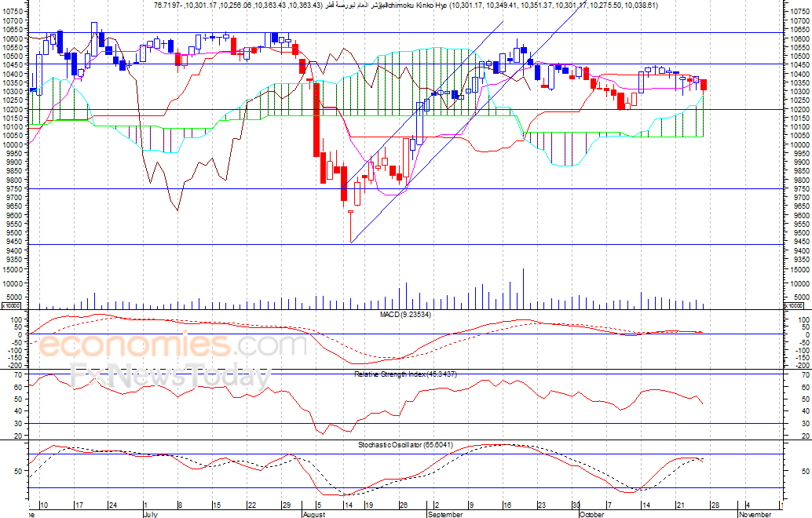The image size is (812, 518).
Task: Click the date tick 14 in October
Action: (x=646, y=505)
